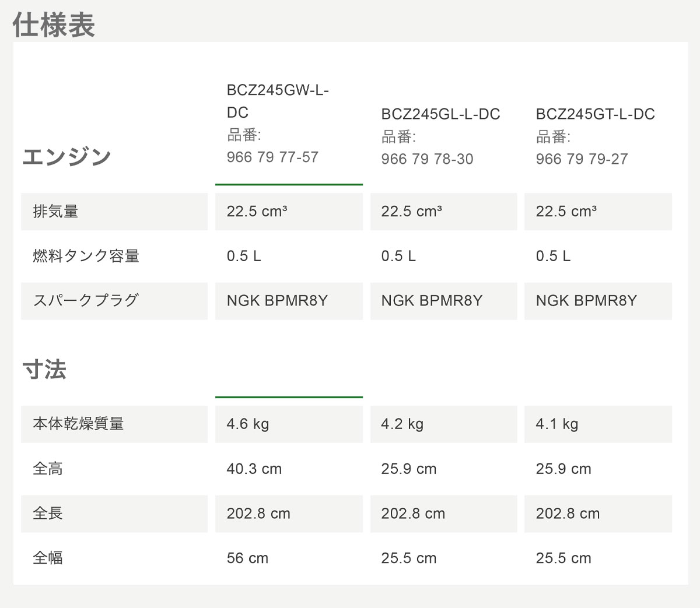Click the 4.6 kg weight value
The height and width of the screenshot is (608, 700).
248,424
